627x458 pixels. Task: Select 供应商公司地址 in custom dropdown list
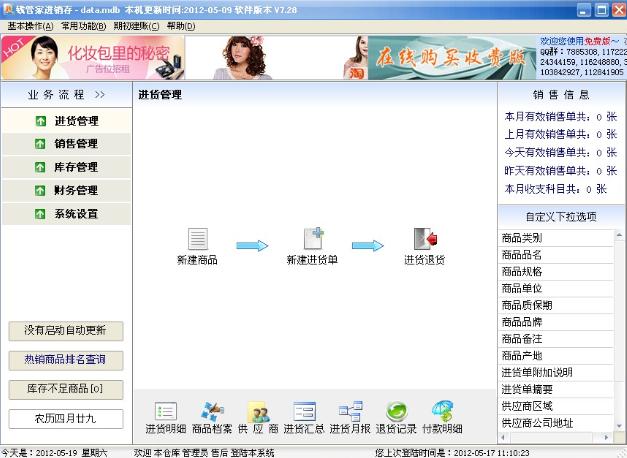pyautogui.click(x=556, y=423)
